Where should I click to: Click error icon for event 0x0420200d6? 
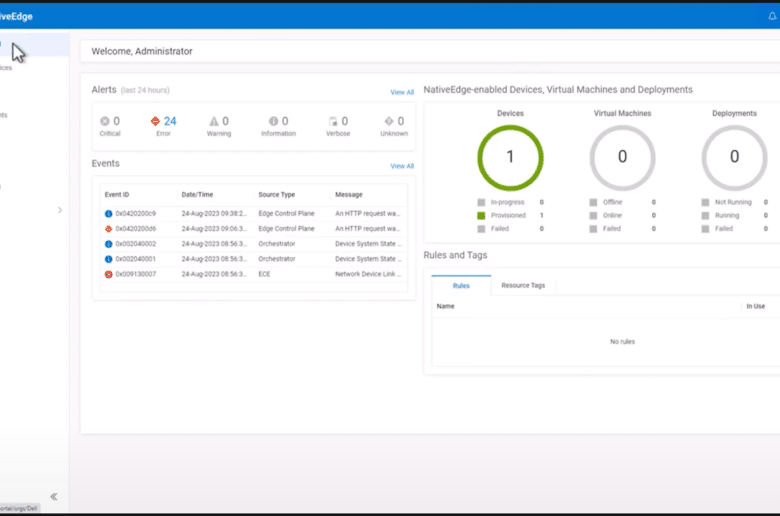click(108, 229)
